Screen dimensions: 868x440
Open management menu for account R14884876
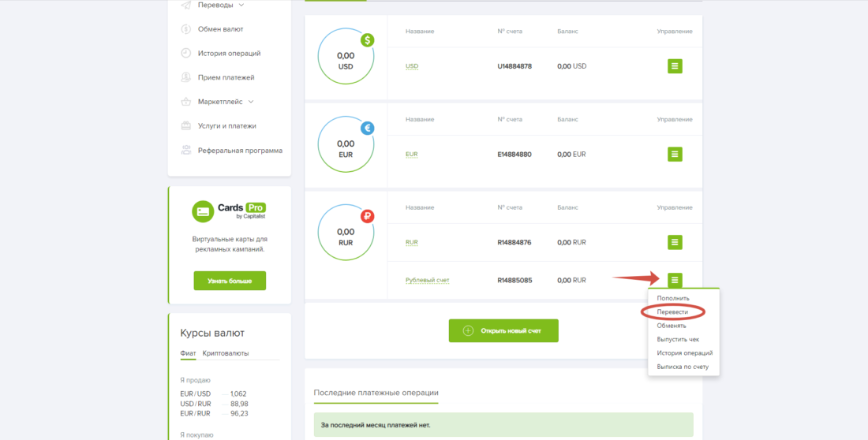(x=674, y=242)
